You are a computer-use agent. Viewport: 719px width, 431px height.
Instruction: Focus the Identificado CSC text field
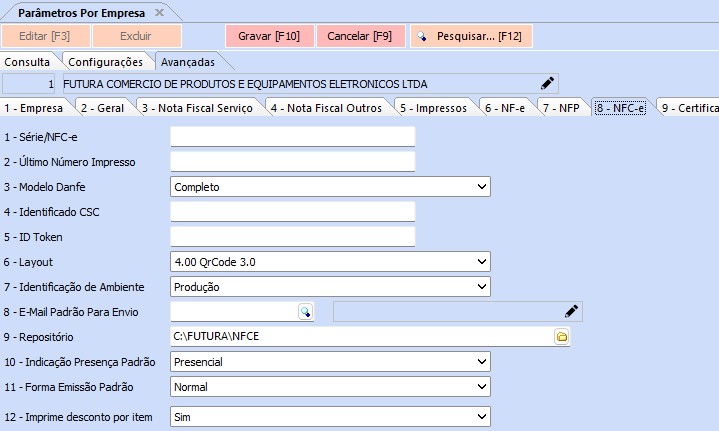pyautogui.click(x=292, y=211)
